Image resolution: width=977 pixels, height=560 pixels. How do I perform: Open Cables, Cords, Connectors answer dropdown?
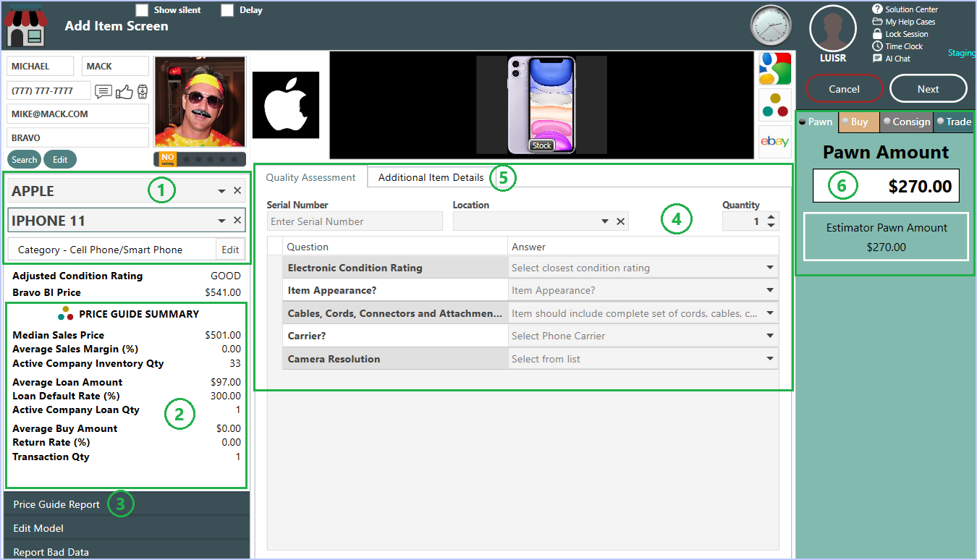point(770,313)
